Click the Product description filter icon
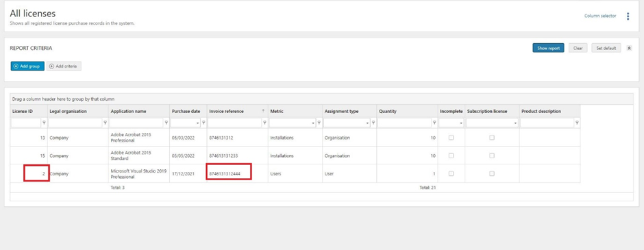The image size is (644, 250). point(577,123)
